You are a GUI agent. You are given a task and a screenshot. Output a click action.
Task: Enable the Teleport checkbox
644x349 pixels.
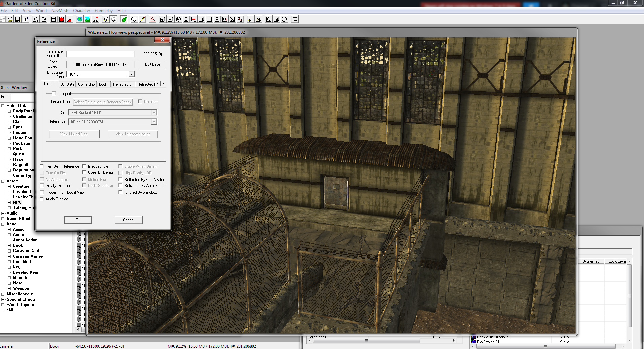(x=54, y=94)
